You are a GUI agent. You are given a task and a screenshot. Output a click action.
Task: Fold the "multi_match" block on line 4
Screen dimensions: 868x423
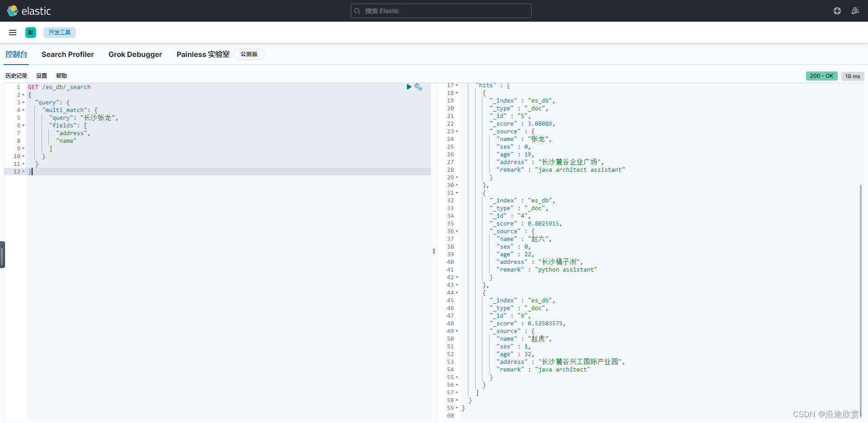(24, 110)
